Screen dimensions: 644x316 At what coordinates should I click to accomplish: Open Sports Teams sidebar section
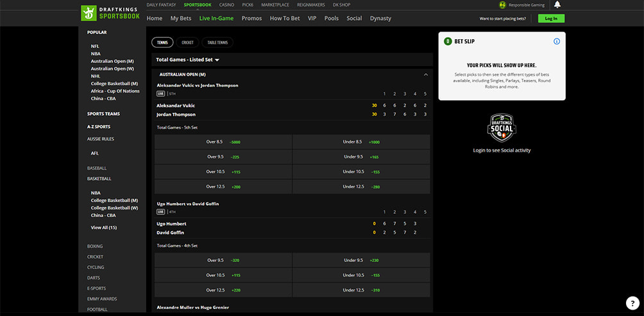103,114
